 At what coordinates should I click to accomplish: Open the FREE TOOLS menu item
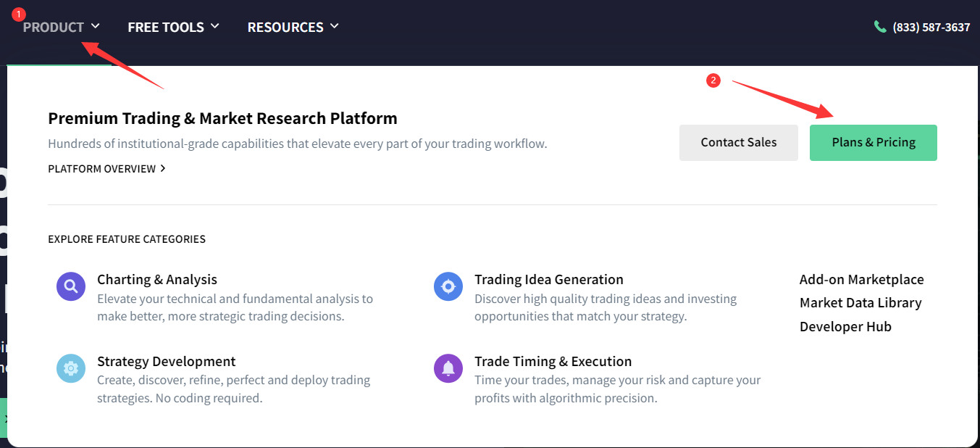click(x=166, y=27)
